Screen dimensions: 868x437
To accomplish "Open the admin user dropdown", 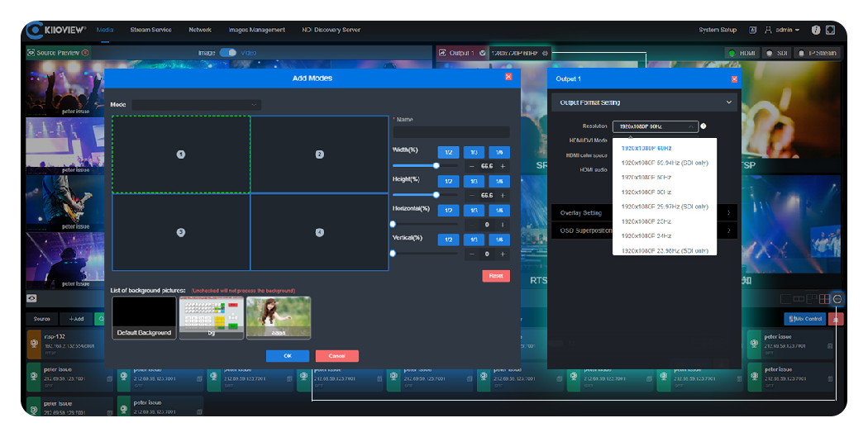I will [x=782, y=30].
